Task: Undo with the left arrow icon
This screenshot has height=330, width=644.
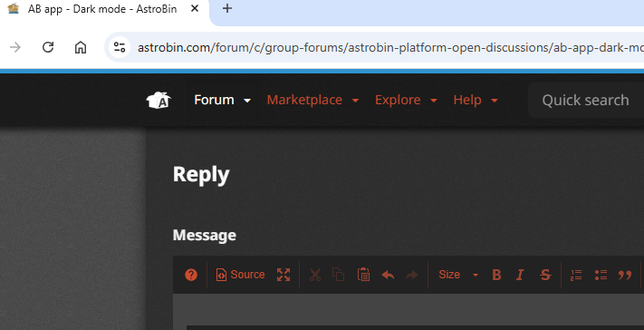Action: (x=388, y=275)
